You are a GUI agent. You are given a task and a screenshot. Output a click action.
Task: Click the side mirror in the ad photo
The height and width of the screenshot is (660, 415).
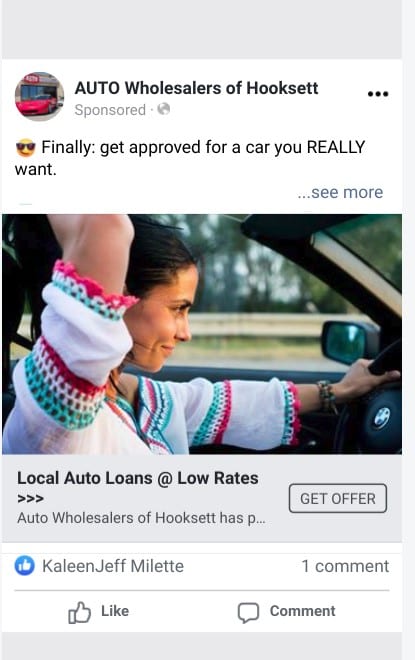coord(350,342)
